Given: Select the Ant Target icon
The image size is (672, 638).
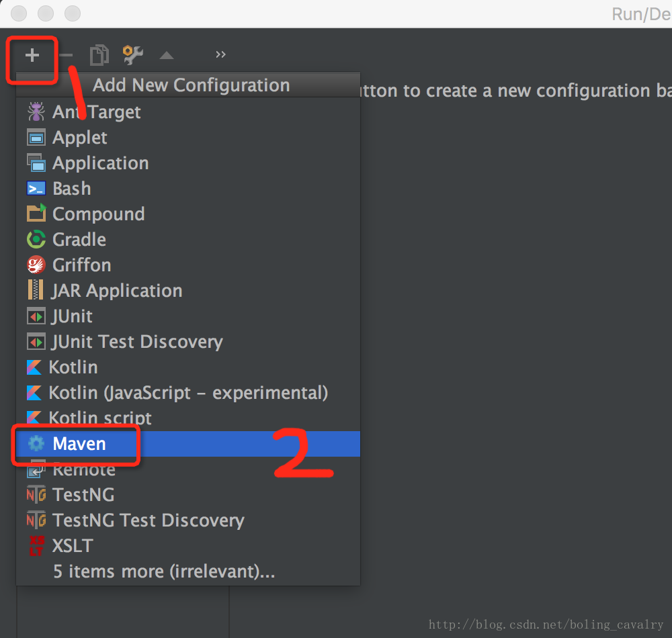Looking at the screenshot, I should point(36,112).
